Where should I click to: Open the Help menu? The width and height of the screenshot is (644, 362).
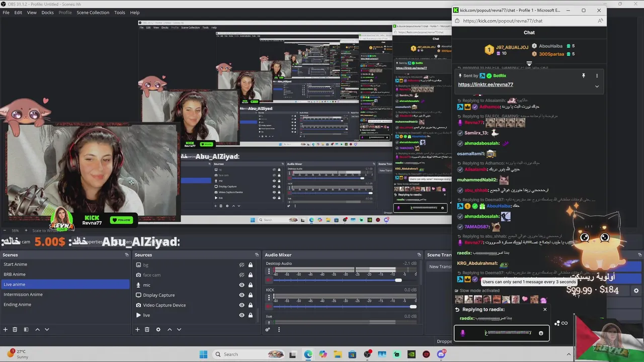pos(135,13)
